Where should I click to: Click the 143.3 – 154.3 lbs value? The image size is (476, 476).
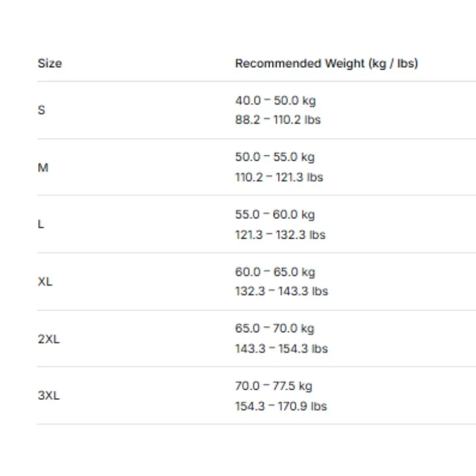click(281, 349)
